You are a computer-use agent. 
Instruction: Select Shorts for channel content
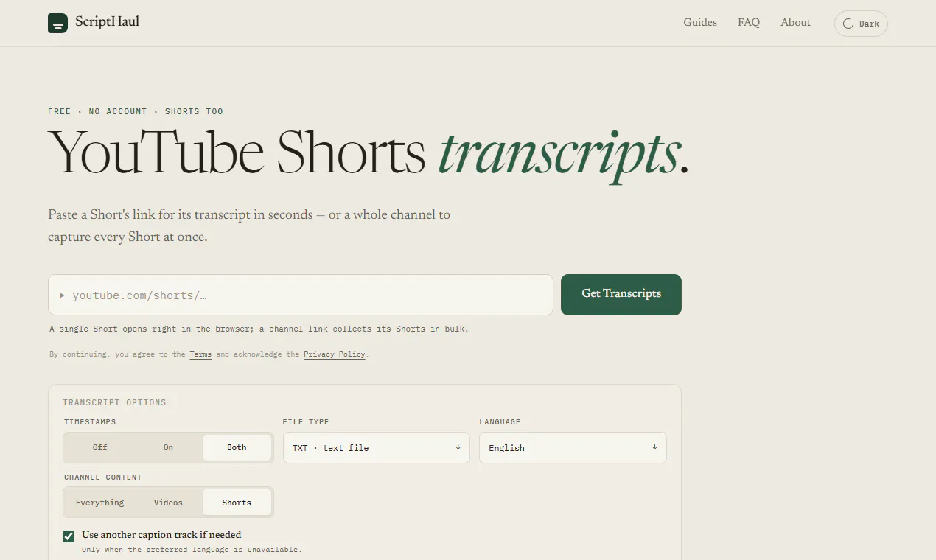tap(237, 503)
